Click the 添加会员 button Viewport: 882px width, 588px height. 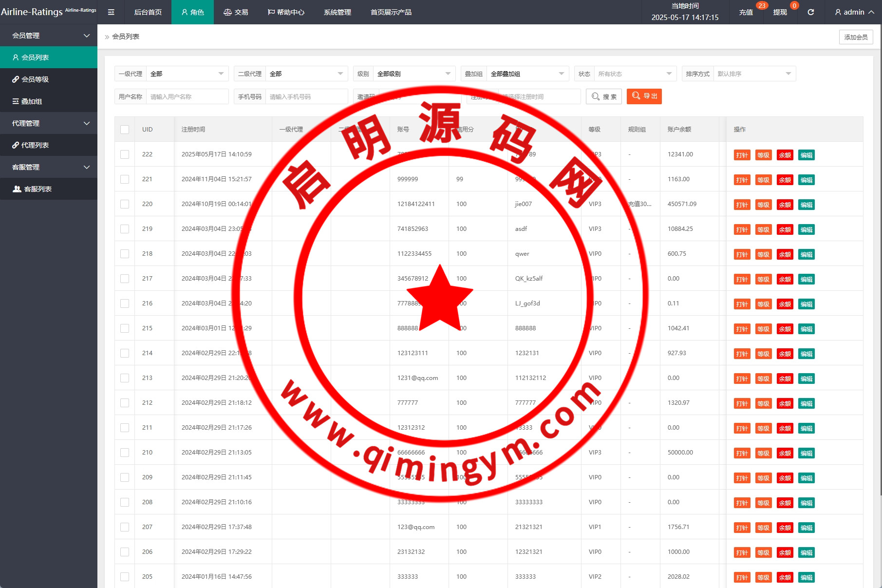(856, 37)
